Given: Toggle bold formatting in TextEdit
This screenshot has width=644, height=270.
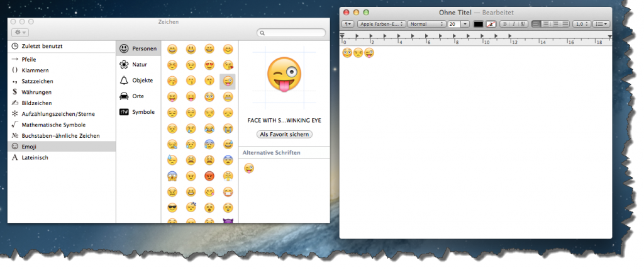Looking at the screenshot, I should pos(504,23).
